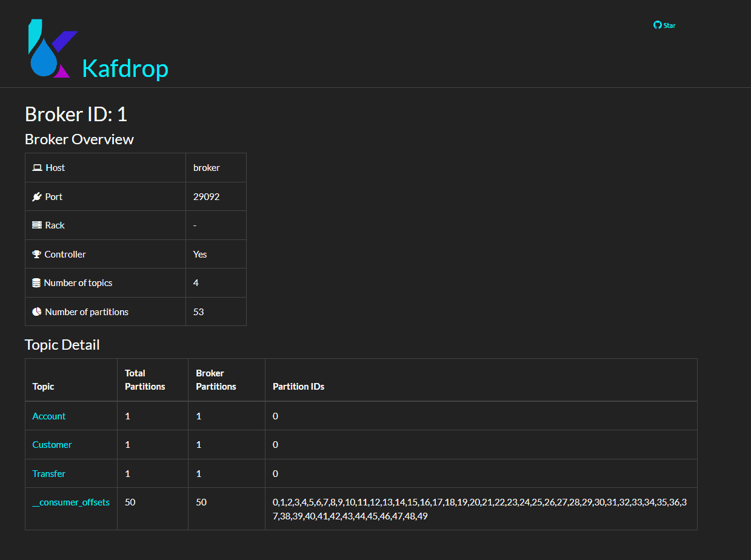Select the Total Partitions column header
Viewport: 751px width, 560px height.
click(x=145, y=379)
